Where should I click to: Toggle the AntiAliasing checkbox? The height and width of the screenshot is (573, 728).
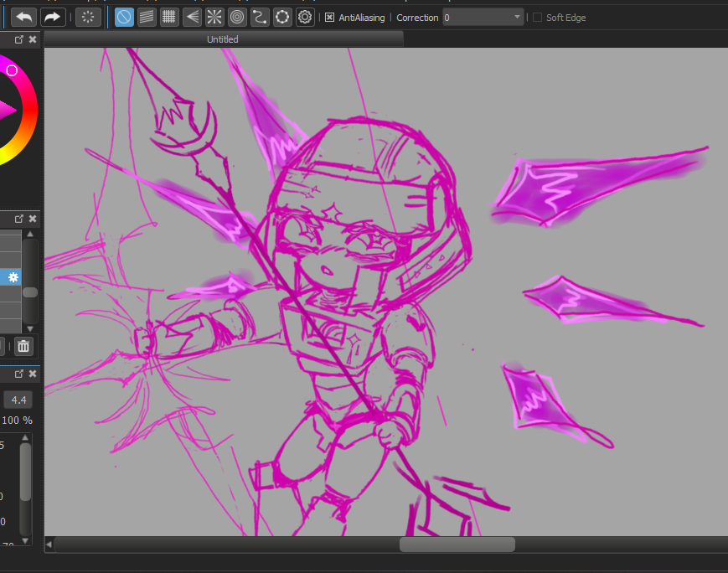329,18
